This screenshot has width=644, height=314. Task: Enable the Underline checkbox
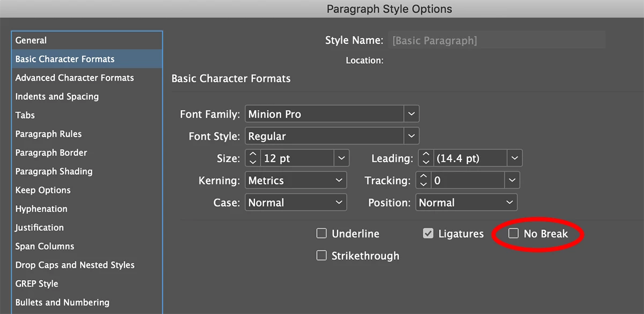321,234
